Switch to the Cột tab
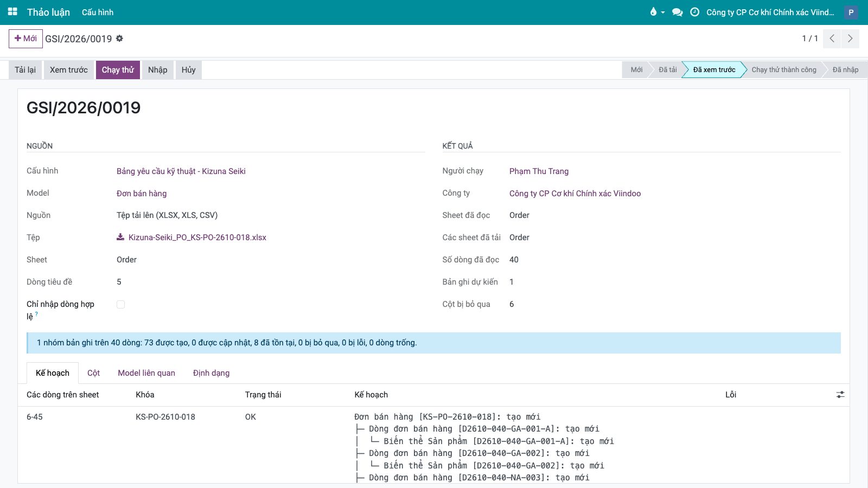 tap(93, 373)
